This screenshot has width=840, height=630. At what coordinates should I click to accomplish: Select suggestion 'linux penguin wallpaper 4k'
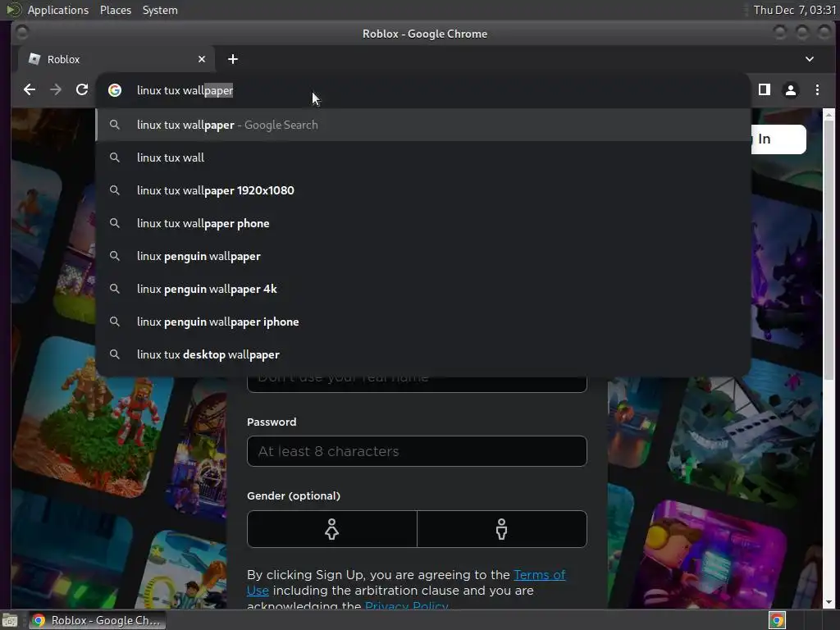click(423, 289)
